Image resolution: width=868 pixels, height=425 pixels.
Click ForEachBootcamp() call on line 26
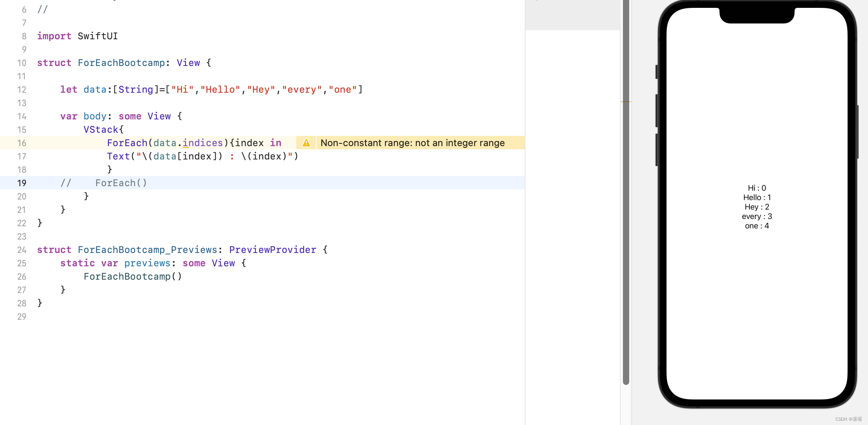tap(133, 277)
